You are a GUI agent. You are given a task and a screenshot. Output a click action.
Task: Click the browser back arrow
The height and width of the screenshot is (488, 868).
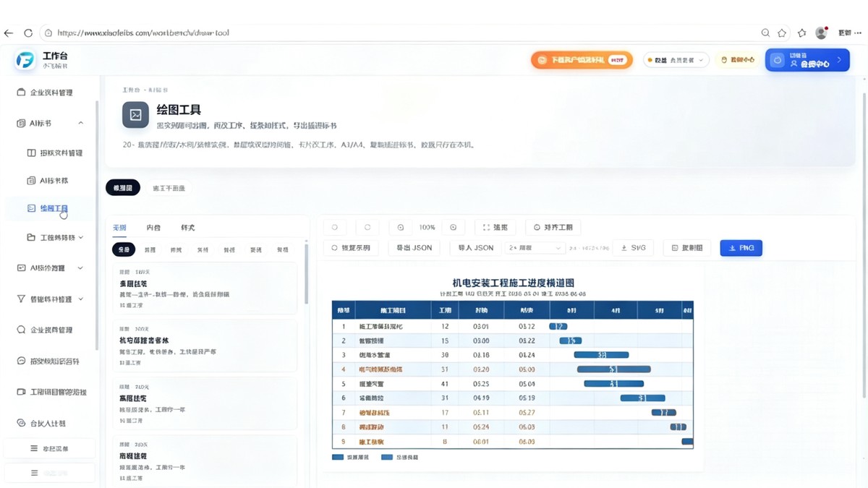pyautogui.click(x=9, y=33)
